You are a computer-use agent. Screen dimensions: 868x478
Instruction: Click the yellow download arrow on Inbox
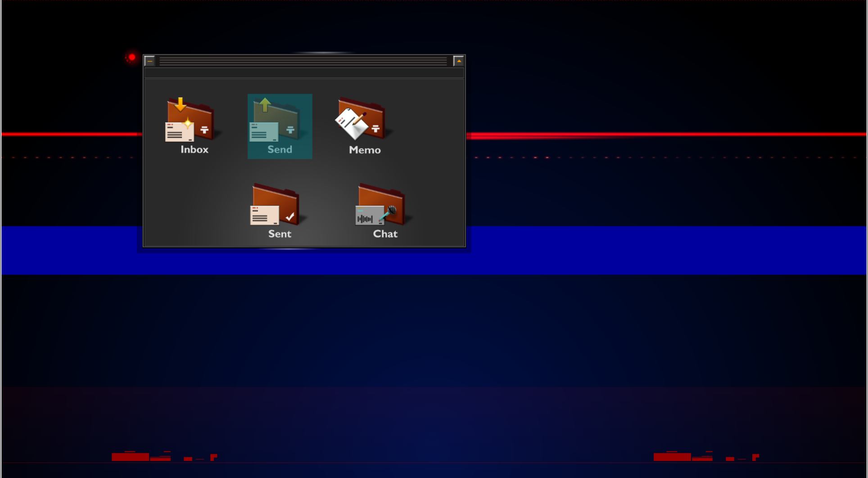[180, 104]
